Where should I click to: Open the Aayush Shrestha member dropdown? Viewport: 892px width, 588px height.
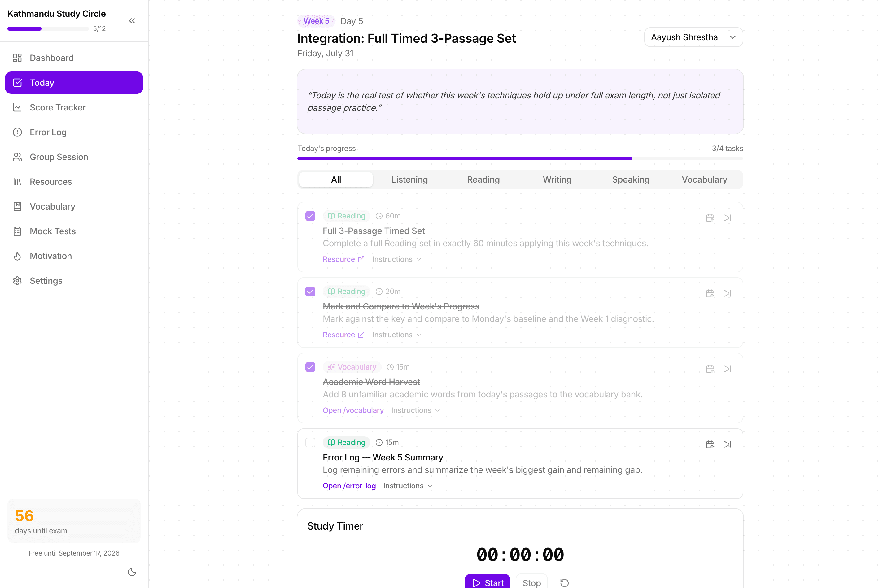point(693,37)
